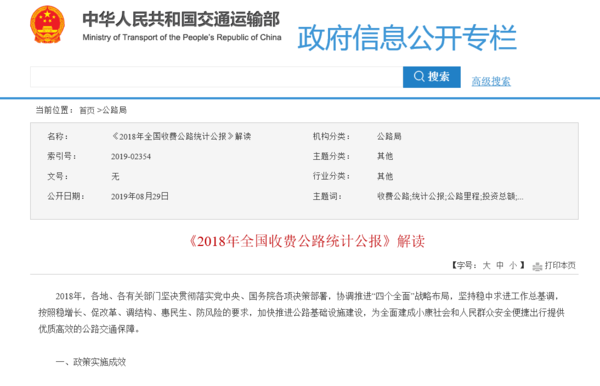This screenshot has width=600, height=386.
Task: Click the 打印本页 print link
Action: (x=560, y=265)
